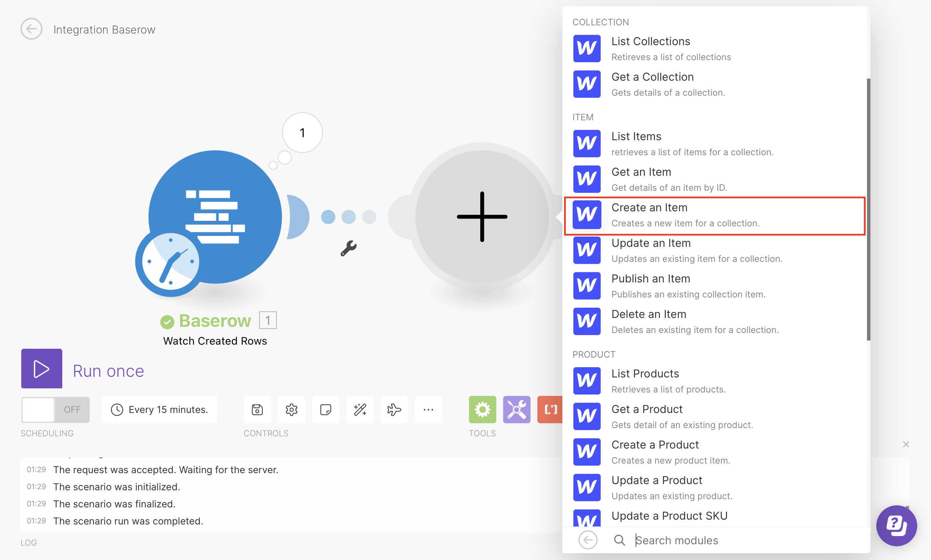The height and width of the screenshot is (560, 931).
Task: Open the red text parser tool icon
Action: point(550,410)
